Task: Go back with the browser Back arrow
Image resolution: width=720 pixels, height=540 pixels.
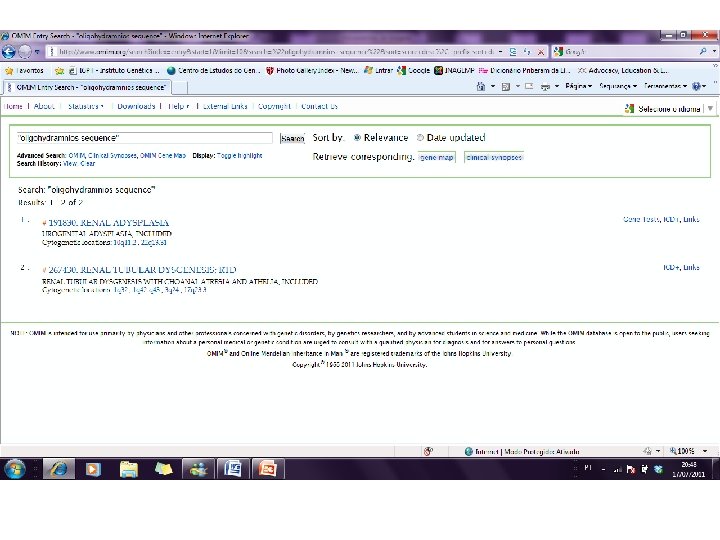Action: pos(8,52)
